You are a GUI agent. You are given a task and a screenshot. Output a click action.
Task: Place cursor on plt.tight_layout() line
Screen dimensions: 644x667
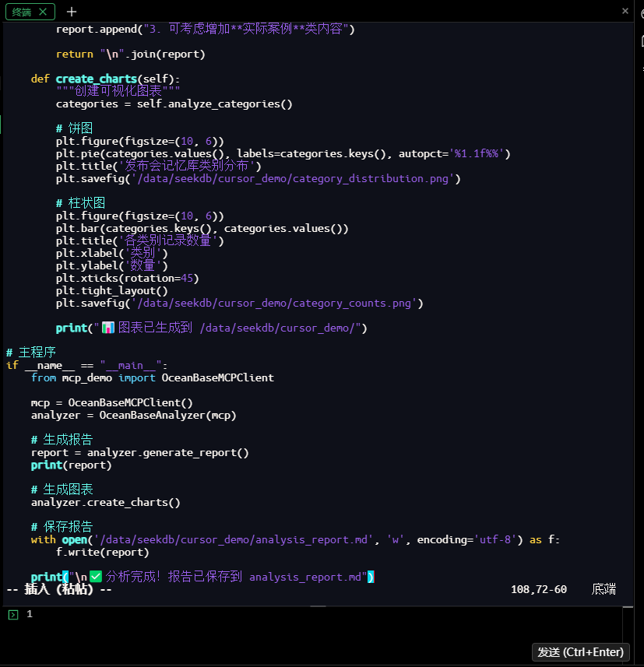tap(111, 290)
